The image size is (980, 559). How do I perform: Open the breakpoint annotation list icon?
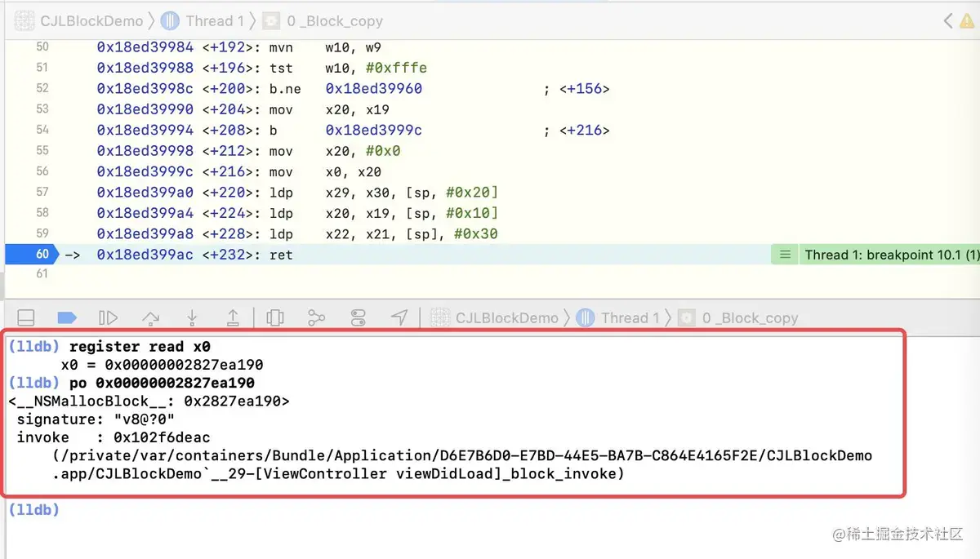pyautogui.click(x=785, y=255)
